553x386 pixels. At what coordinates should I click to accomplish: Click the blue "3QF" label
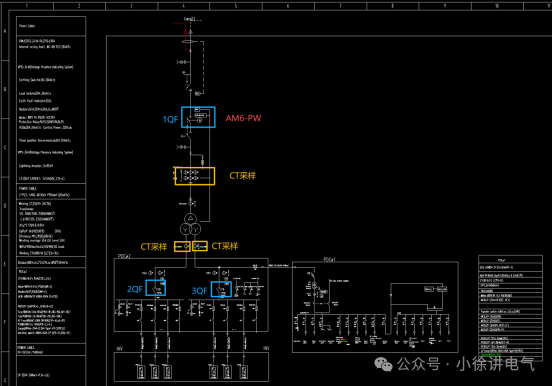click(199, 291)
